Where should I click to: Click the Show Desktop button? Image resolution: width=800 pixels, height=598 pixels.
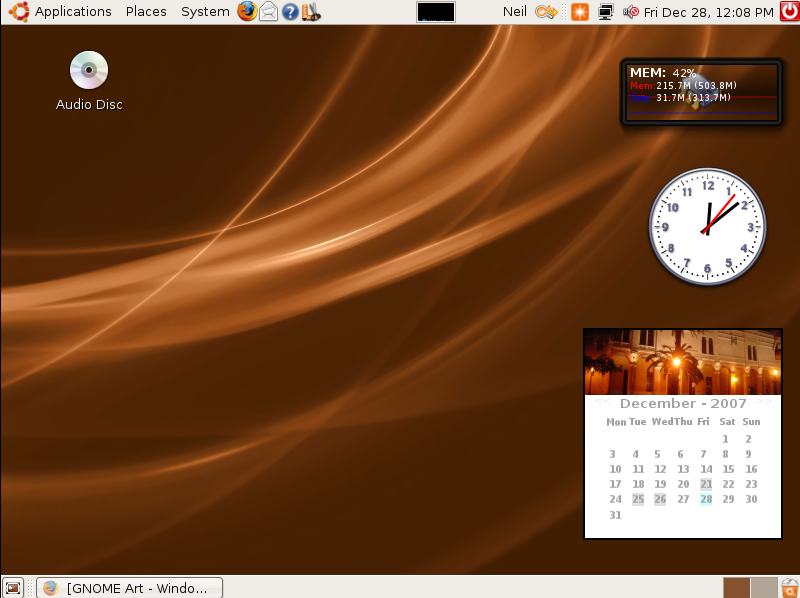13,587
